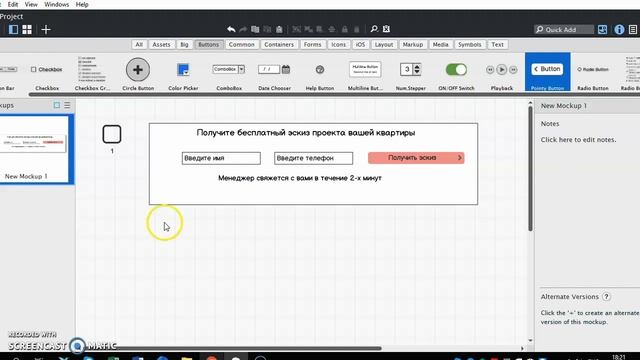The image size is (640, 360).
Task: Open the View menu
Action: 31,4
